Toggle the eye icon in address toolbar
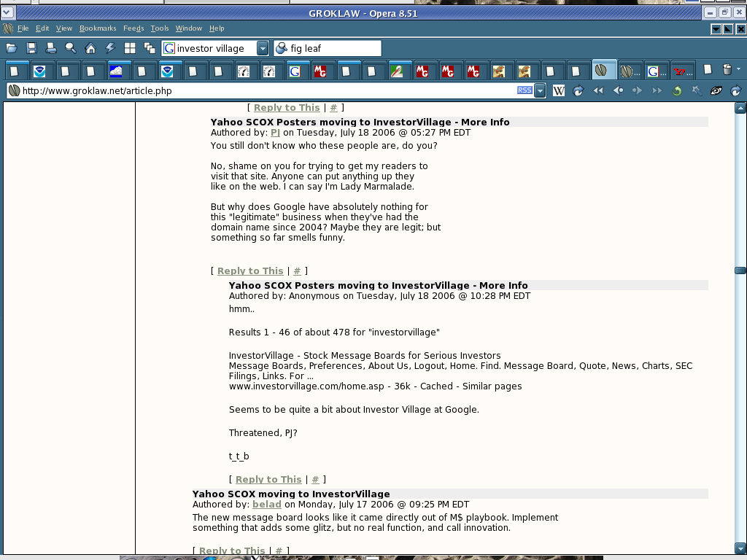 tap(716, 90)
